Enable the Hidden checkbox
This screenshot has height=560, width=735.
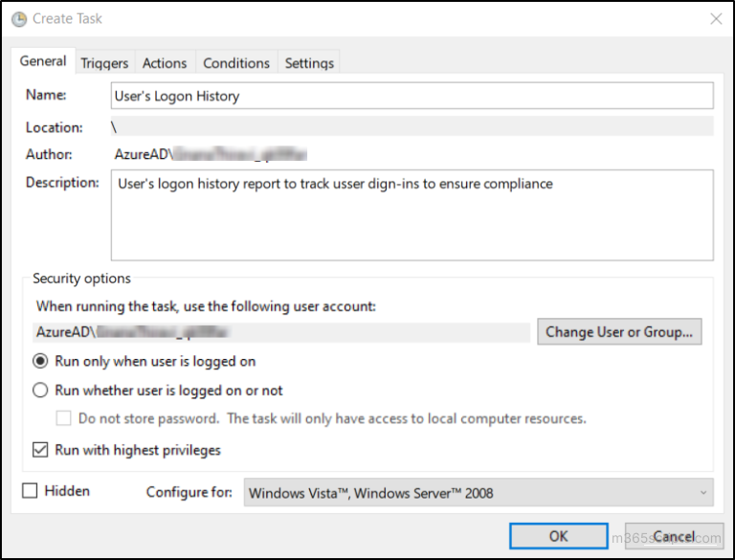pyautogui.click(x=30, y=491)
